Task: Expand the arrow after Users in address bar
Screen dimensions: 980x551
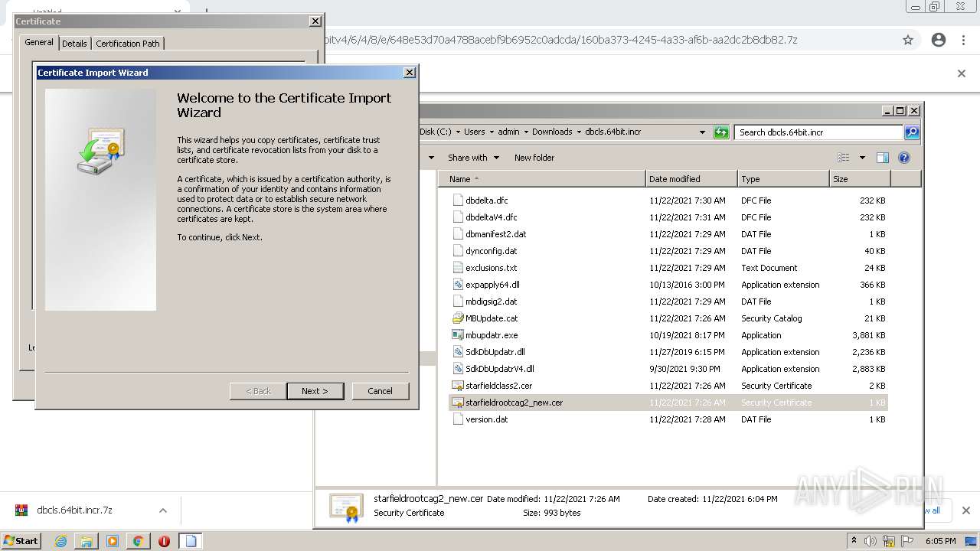Action: point(492,132)
